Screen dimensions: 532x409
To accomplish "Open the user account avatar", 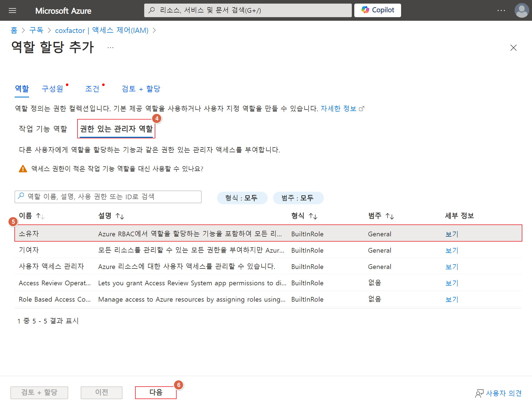I will pyautogui.click(x=521, y=11).
